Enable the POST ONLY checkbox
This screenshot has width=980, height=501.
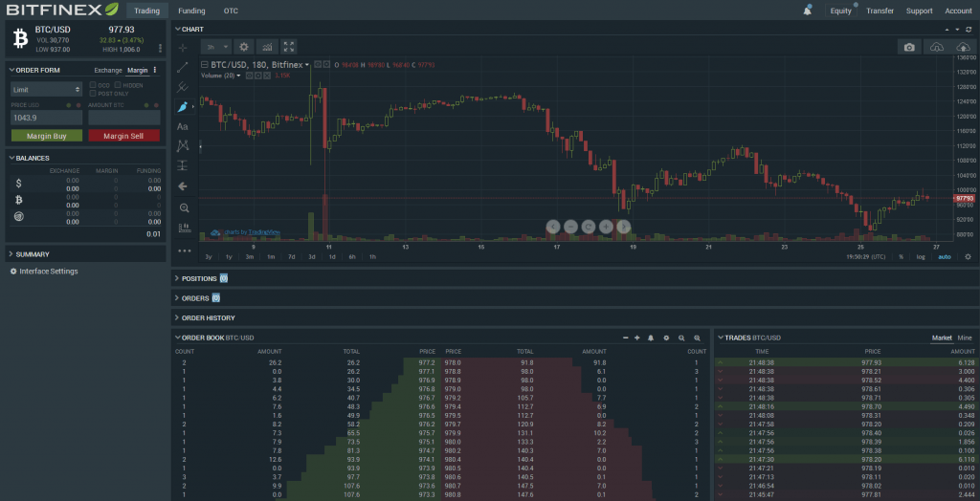[93, 93]
